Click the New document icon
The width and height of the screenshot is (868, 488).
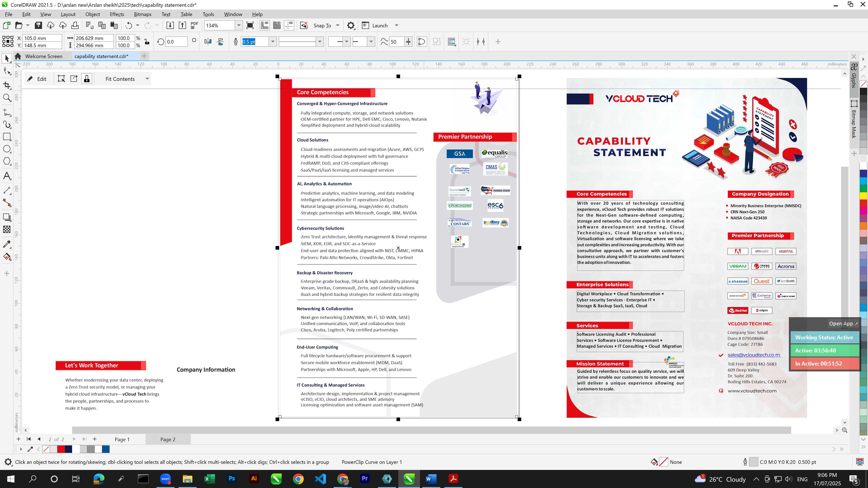(x=6, y=25)
